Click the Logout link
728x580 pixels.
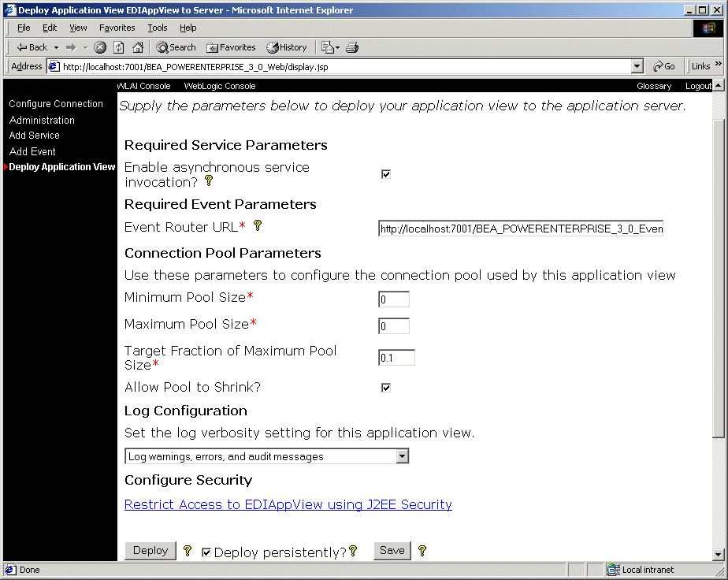[698, 86]
